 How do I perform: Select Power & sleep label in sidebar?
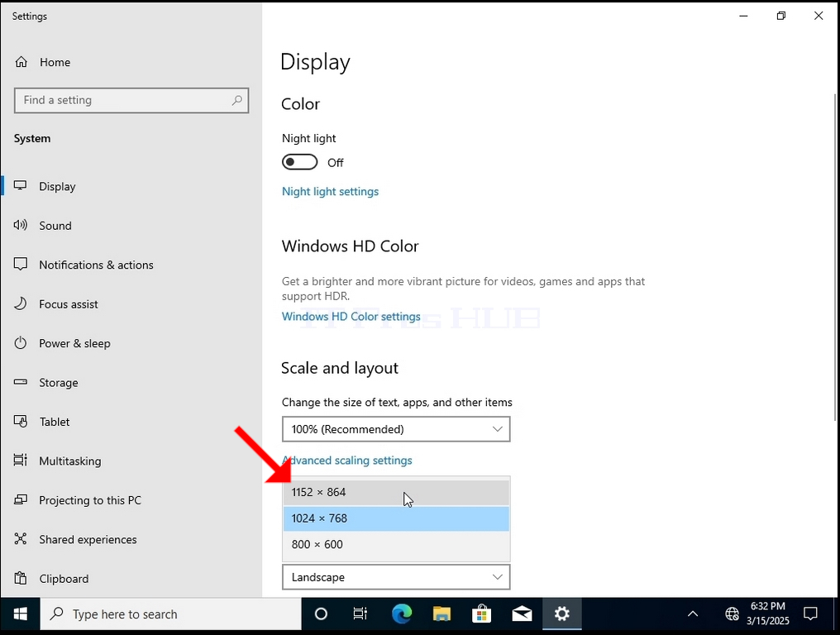pyautogui.click(x=74, y=343)
